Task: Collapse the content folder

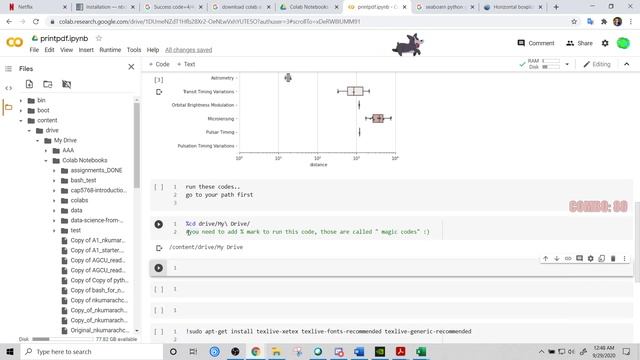Action: coord(21,120)
